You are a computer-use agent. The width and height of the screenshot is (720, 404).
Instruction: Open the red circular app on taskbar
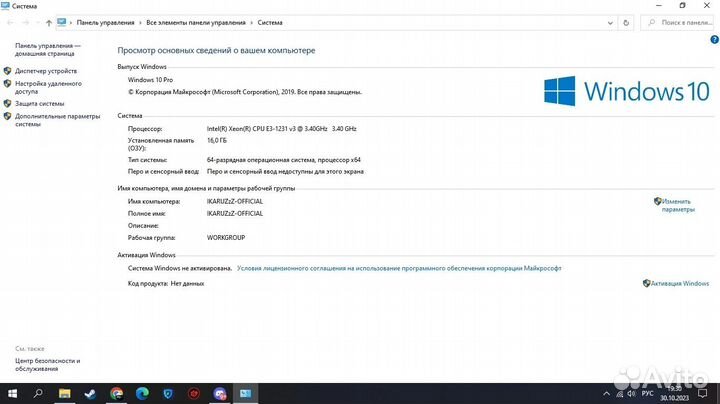pyautogui.click(x=194, y=393)
